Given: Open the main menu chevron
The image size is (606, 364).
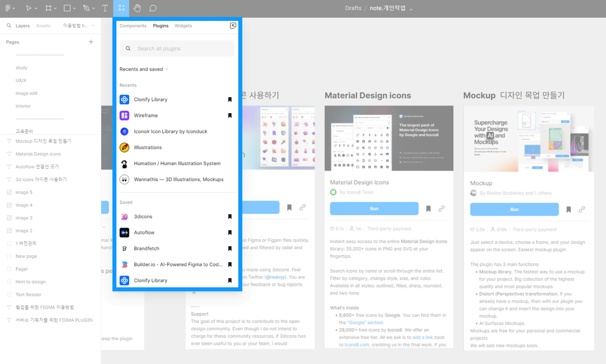Looking at the screenshot, I should [14, 8].
